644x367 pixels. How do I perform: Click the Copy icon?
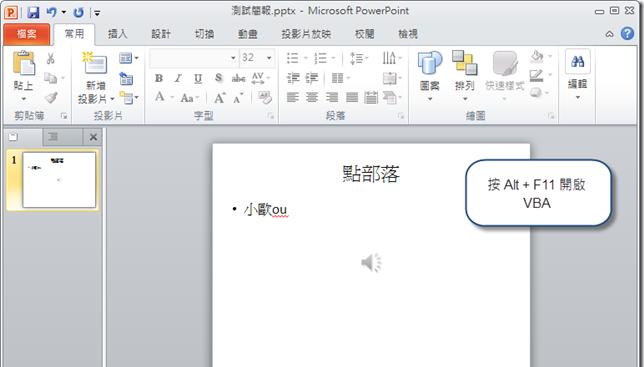click(51, 78)
